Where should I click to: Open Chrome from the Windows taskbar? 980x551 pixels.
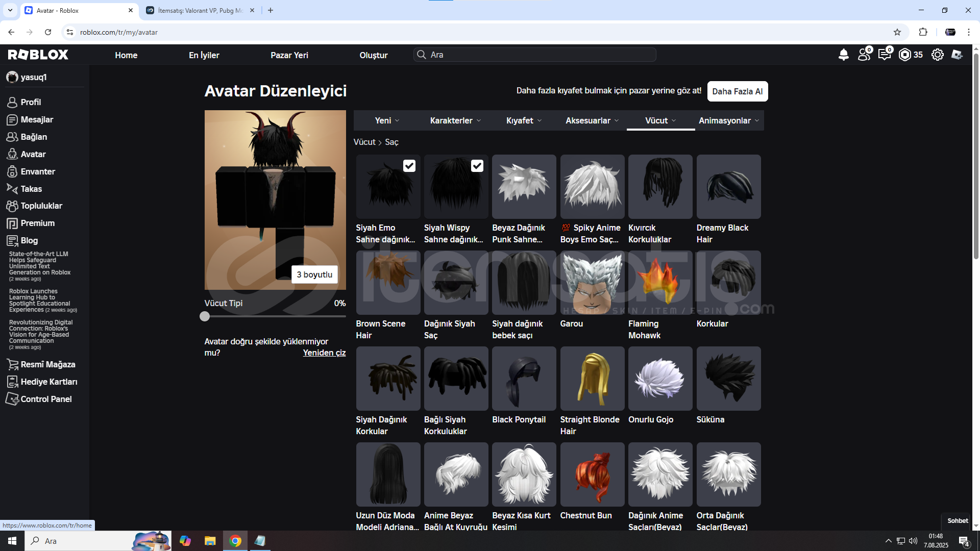click(x=235, y=541)
